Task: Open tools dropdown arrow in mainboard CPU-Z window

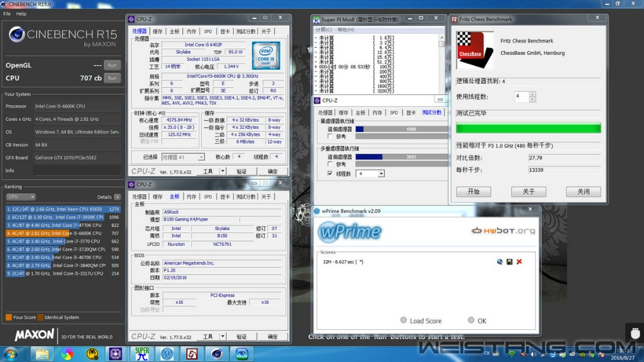Action: coord(223,337)
